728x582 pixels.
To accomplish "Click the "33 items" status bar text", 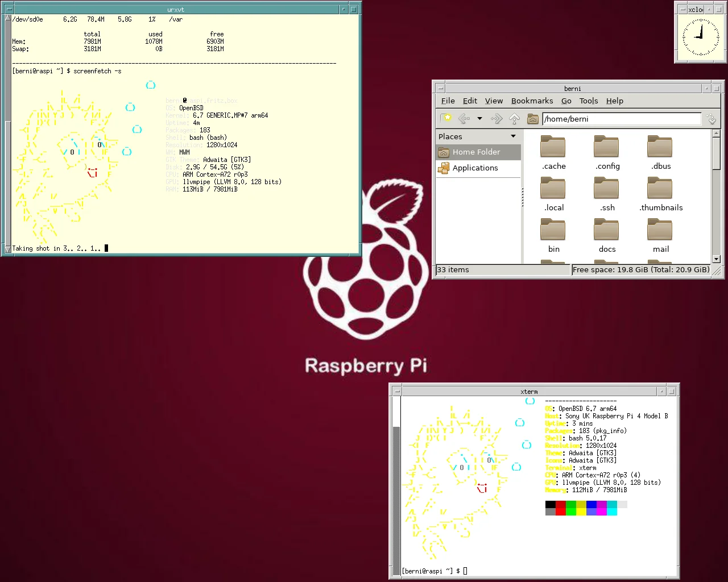I will 453,270.
